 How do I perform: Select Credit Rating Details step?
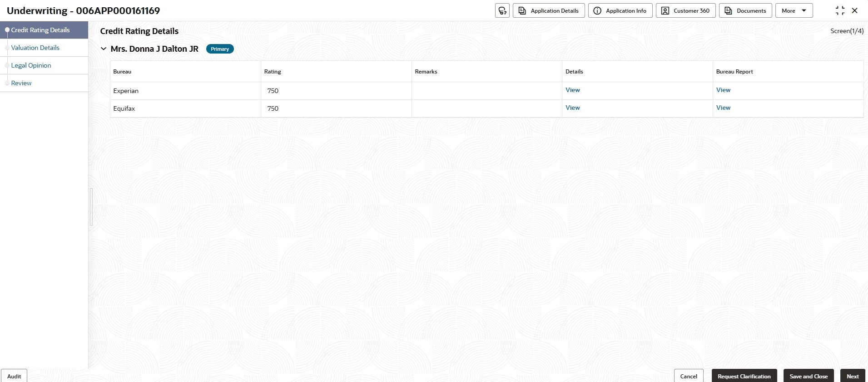point(44,30)
